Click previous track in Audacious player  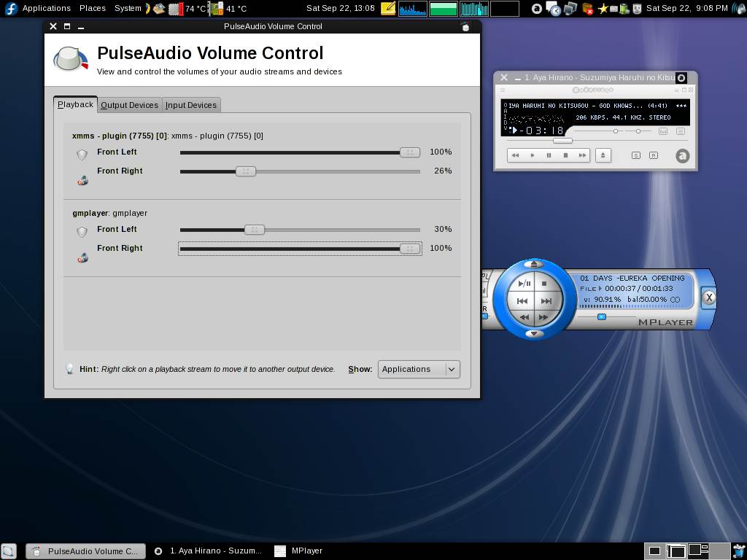click(x=515, y=155)
